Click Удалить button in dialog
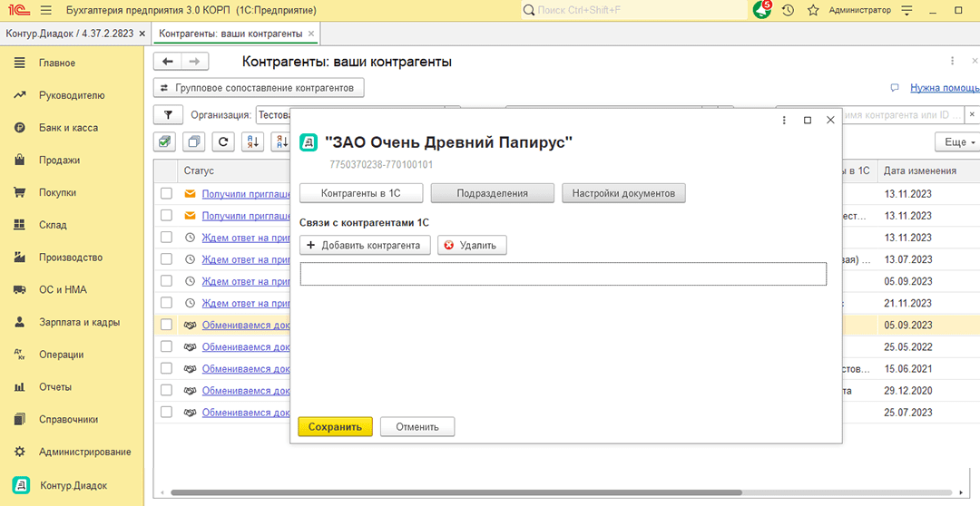Viewport: 980px width, 506px height. pyautogui.click(x=472, y=246)
